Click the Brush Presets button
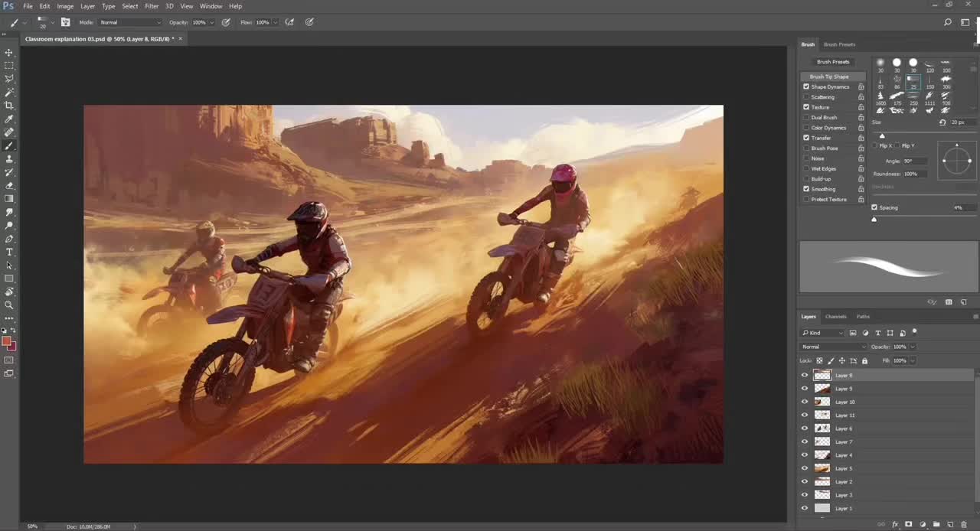This screenshot has height=531, width=980. [833, 62]
